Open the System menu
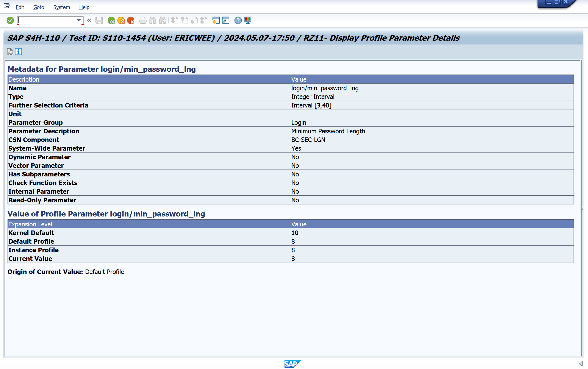 (61, 7)
